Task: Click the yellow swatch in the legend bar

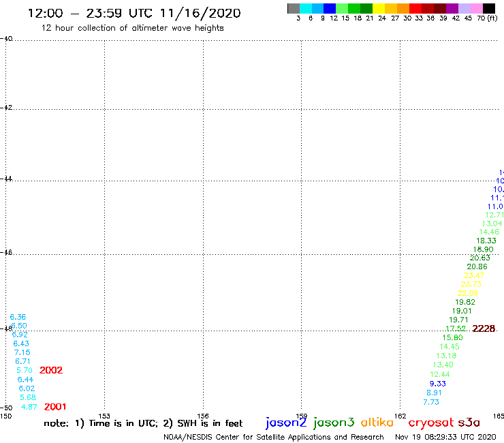Action: [x=378, y=8]
